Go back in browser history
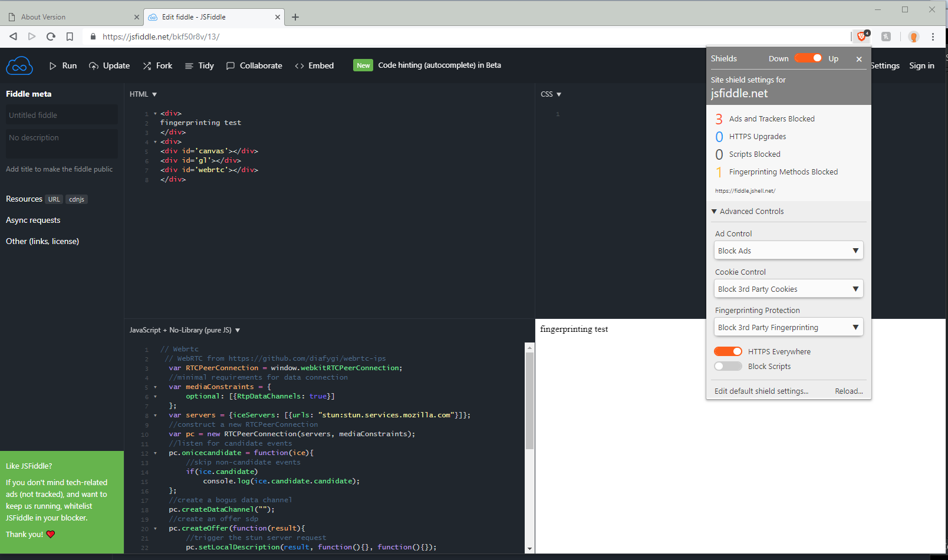Image resolution: width=948 pixels, height=560 pixels. click(13, 37)
